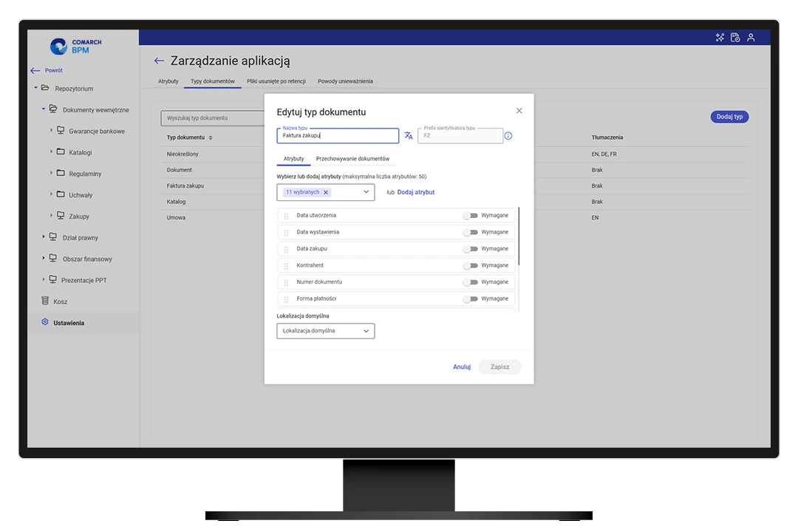Switch to the Typy dokumentów tab
This screenshot has width=798, height=532.
pos(213,81)
